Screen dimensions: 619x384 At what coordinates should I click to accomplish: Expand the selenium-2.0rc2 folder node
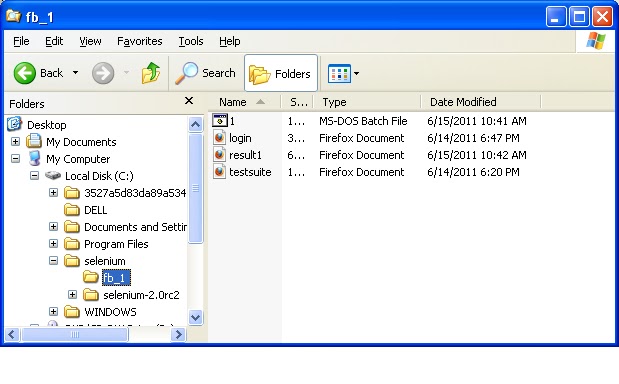pyautogui.click(x=72, y=294)
